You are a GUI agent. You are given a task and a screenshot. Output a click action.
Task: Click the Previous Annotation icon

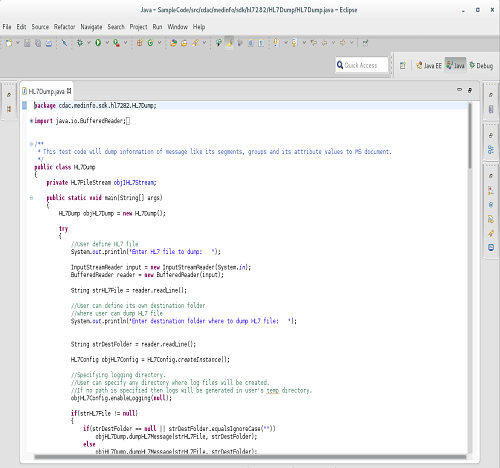[x=294, y=43]
